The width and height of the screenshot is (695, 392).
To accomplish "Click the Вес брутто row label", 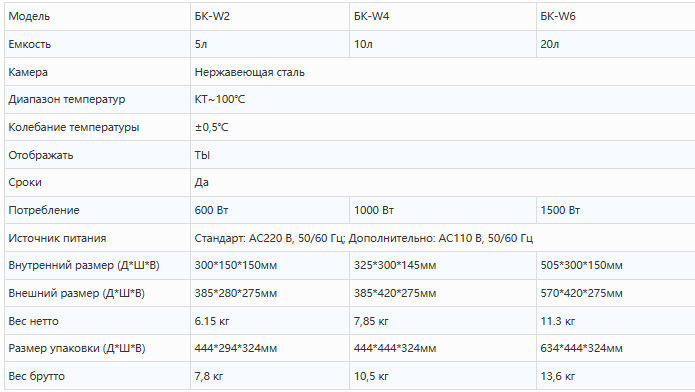I will click(36, 376).
